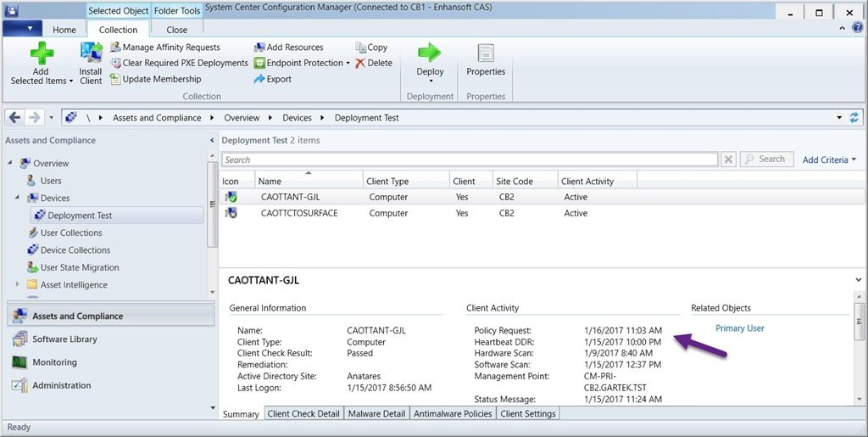The image size is (868, 437).
Task: Switch to the Home ribbon tab
Action: pos(64,30)
